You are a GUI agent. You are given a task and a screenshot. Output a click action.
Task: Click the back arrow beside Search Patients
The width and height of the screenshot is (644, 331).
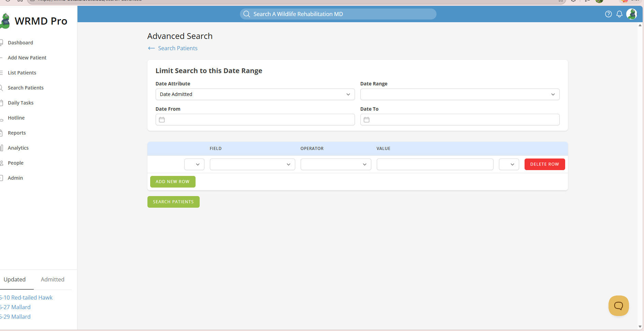(151, 48)
